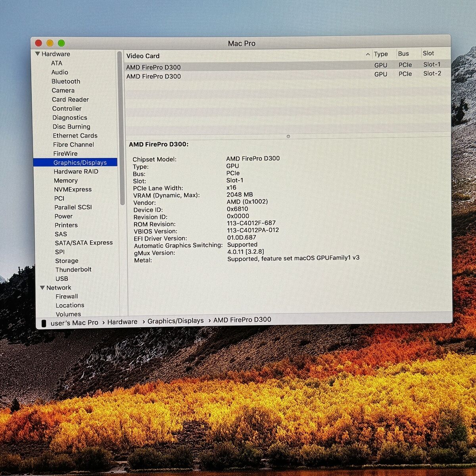The width and height of the screenshot is (476, 476).
Task: Click the Device ID value 0x6810
Action: tap(238, 209)
